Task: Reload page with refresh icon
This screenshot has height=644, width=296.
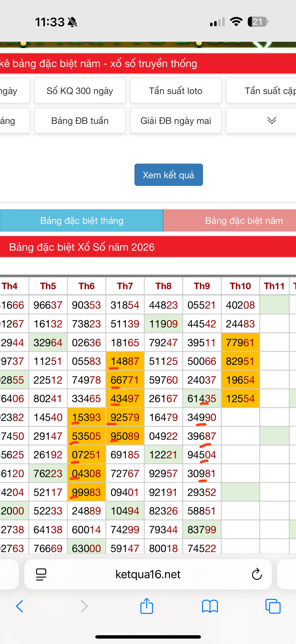Action: [x=257, y=574]
